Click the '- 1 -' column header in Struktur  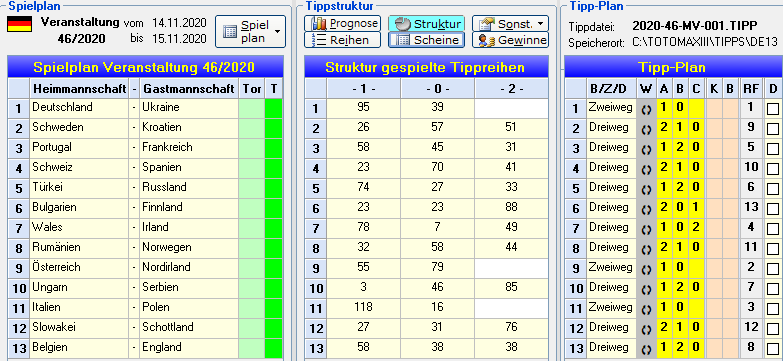click(x=364, y=89)
